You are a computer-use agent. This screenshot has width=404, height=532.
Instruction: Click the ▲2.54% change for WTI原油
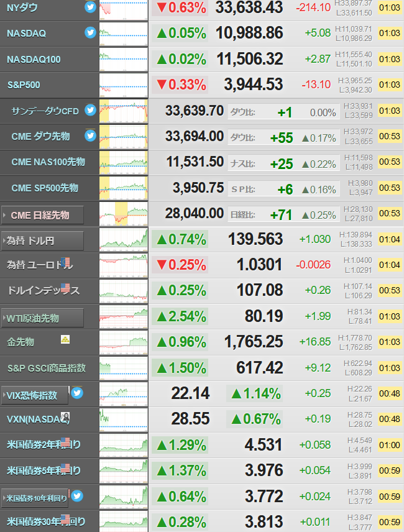[180, 316]
